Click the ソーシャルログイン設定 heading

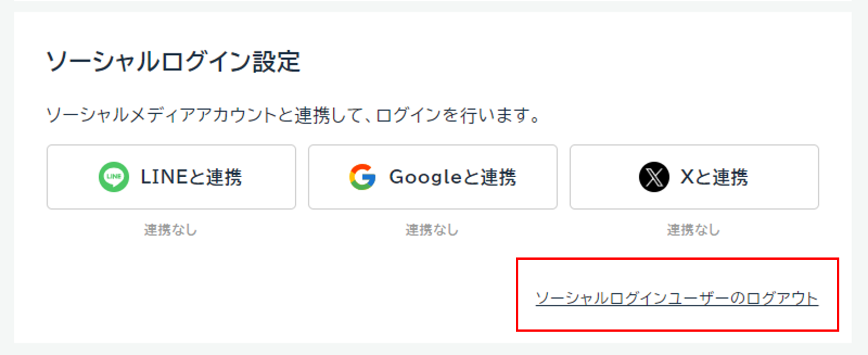173,62
